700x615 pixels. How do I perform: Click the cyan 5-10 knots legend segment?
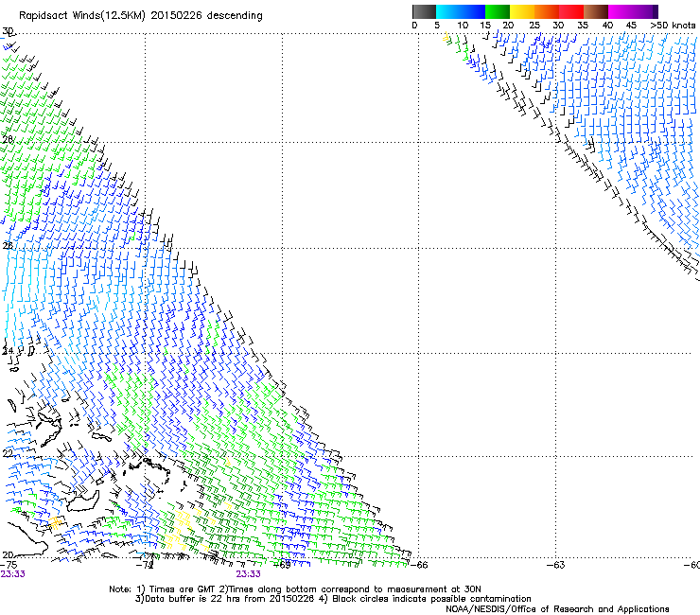(448, 11)
